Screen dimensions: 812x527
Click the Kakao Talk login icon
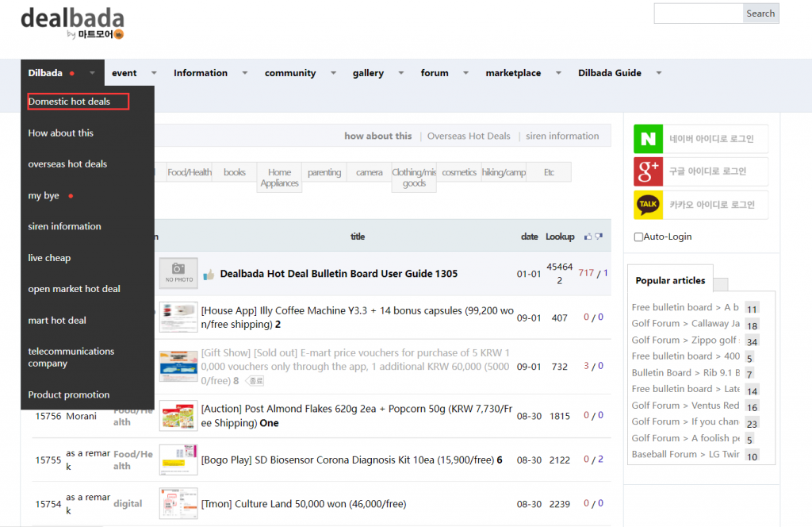(648, 205)
